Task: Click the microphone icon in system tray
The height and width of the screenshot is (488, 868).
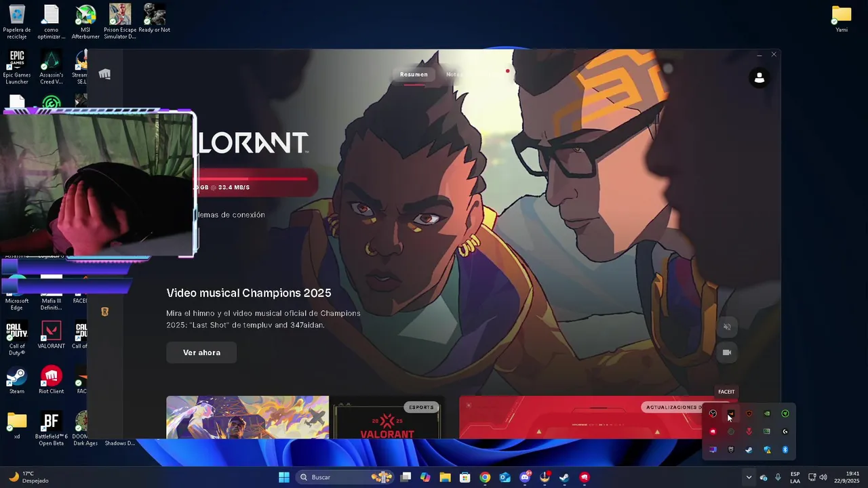Action: click(x=778, y=477)
